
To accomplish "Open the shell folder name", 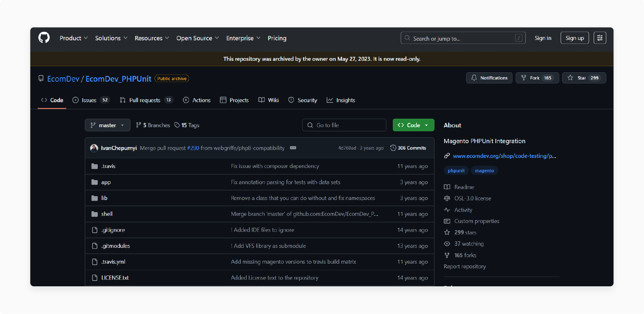I will coord(107,214).
